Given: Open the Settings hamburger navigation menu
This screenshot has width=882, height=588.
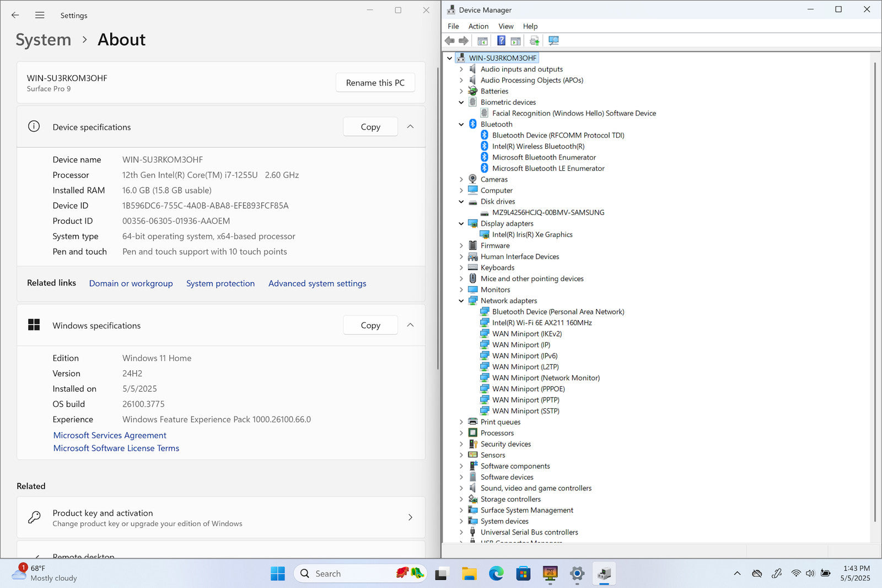Looking at the screenshot, I should tap(40, 15).
